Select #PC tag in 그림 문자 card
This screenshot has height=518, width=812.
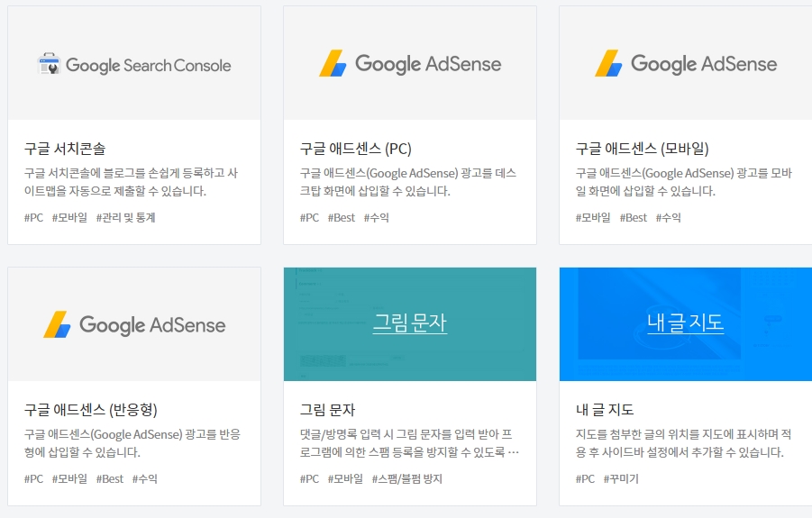tap(310, 478)
